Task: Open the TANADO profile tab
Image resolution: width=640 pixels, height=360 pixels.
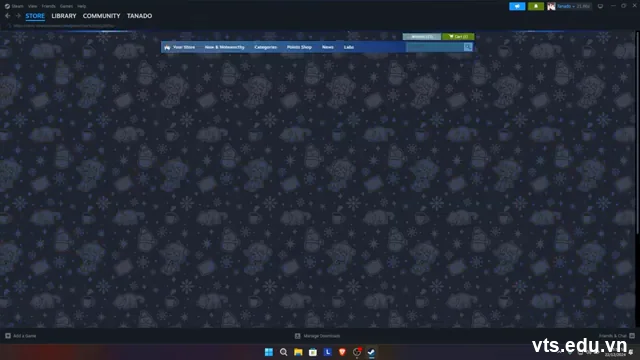Action: tap(139, 16)
